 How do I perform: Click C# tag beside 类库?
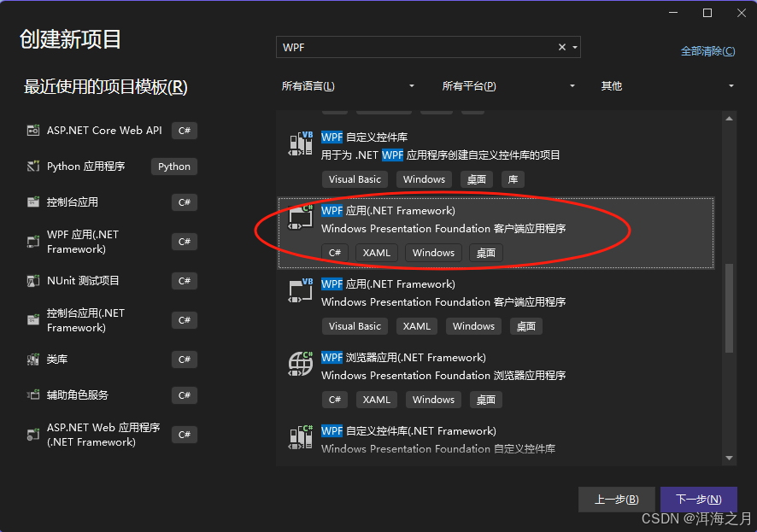pyautogui.click(x=185, y=360)
